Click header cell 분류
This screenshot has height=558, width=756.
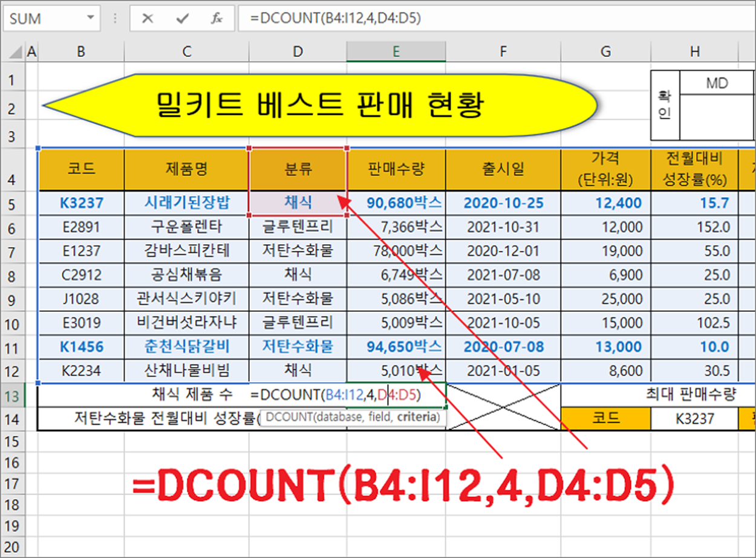click(x=298, y=170)
